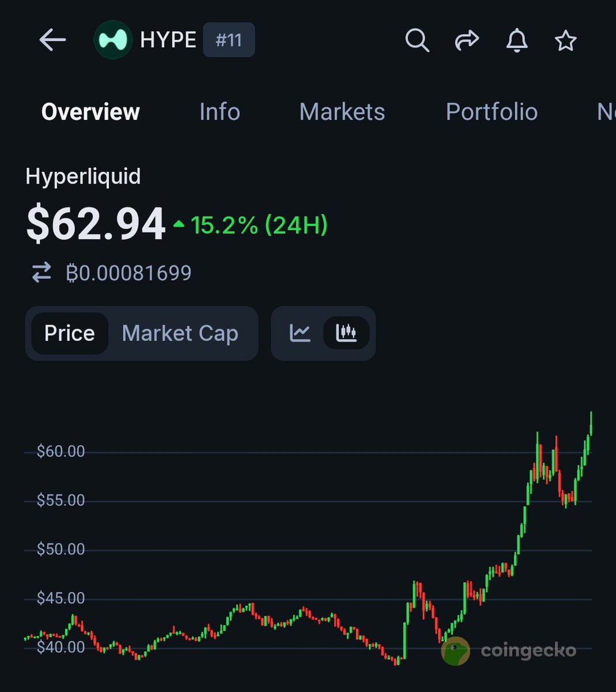Share HYPE using the share arrow icon
This screenshot has width=616, height=692.
[467, 40]
